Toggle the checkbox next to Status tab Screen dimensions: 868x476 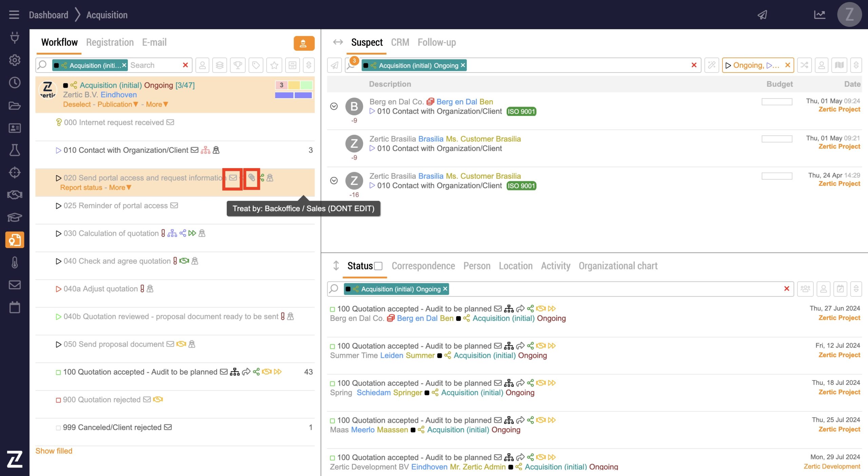378,266
